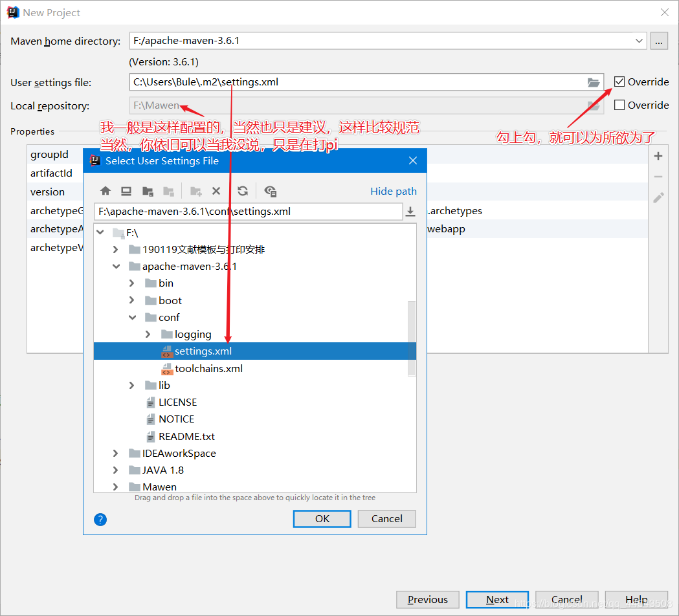Select README.txt file
This screenshot has height=616, width=679.
(186, 436)
